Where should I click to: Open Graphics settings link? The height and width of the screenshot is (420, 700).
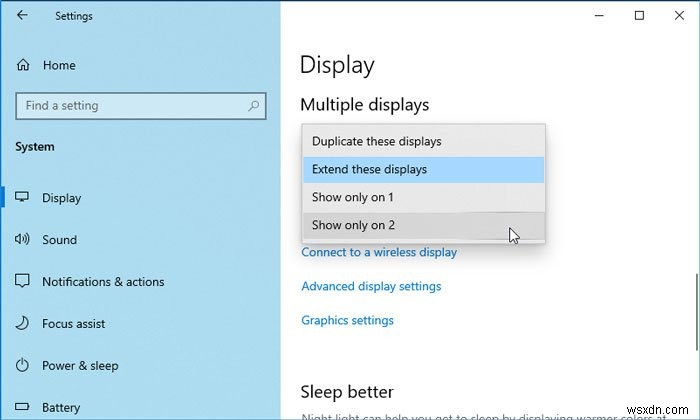click(347, 320)
